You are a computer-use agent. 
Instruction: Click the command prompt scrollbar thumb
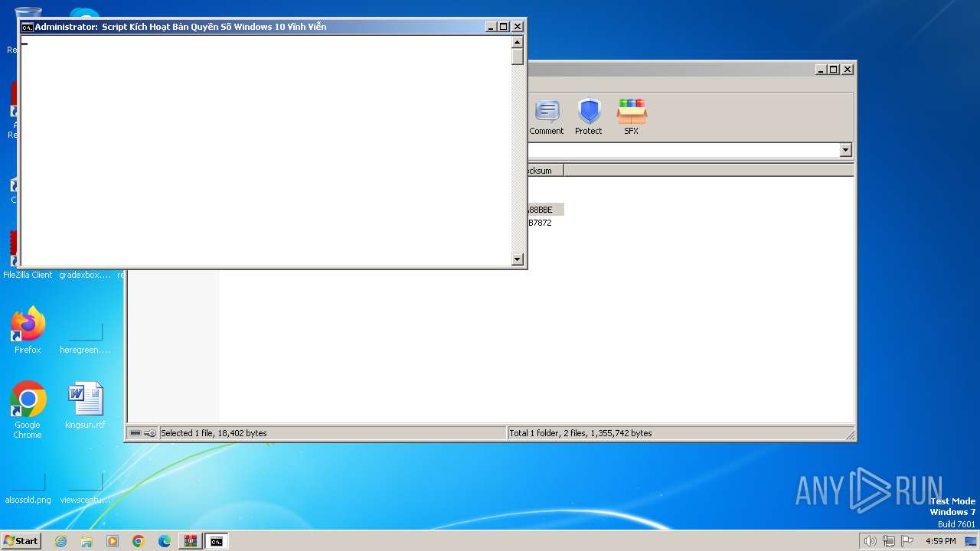coord(518,57)
